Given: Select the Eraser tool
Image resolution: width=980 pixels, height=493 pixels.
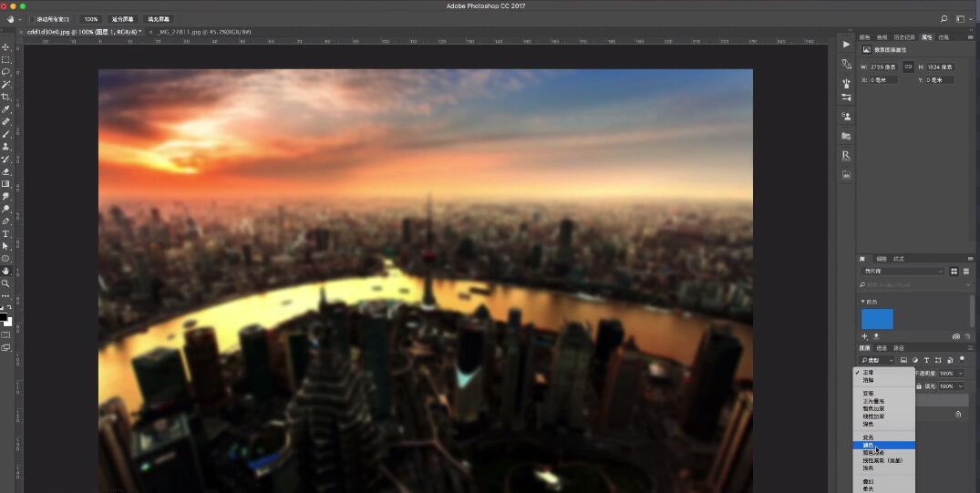Looking at the screenshot, I should (6, 172).
